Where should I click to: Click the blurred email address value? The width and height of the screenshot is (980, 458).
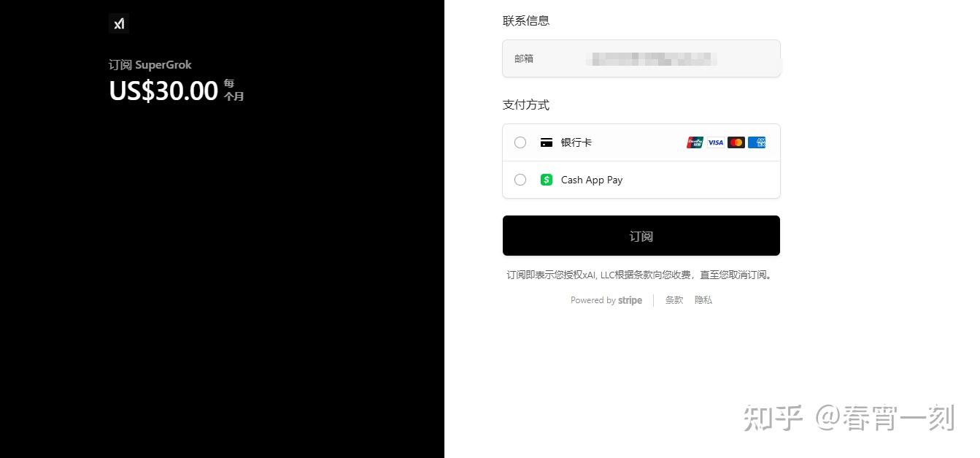[652, 58]
